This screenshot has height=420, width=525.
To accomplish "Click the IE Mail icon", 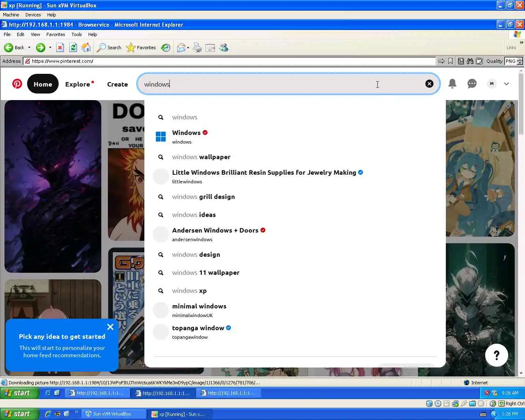I will pos(181,48).
